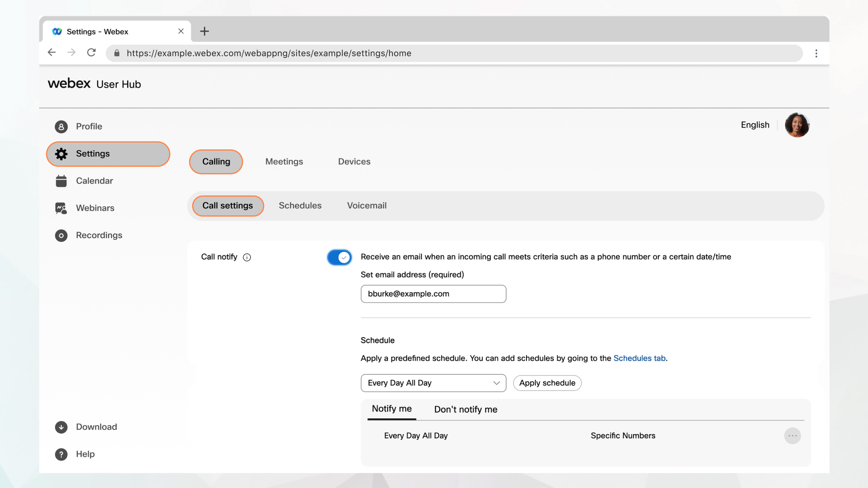The width and height of the screenshot is (868, 488).
Task: Open the three-dot menu for Specific Numbers
Action: [792, 435]
